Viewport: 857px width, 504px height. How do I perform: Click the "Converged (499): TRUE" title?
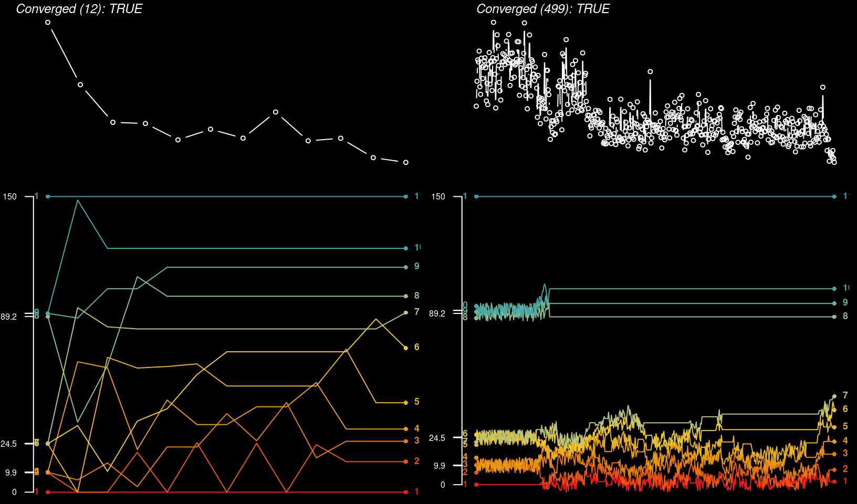(x=542, y=9)
